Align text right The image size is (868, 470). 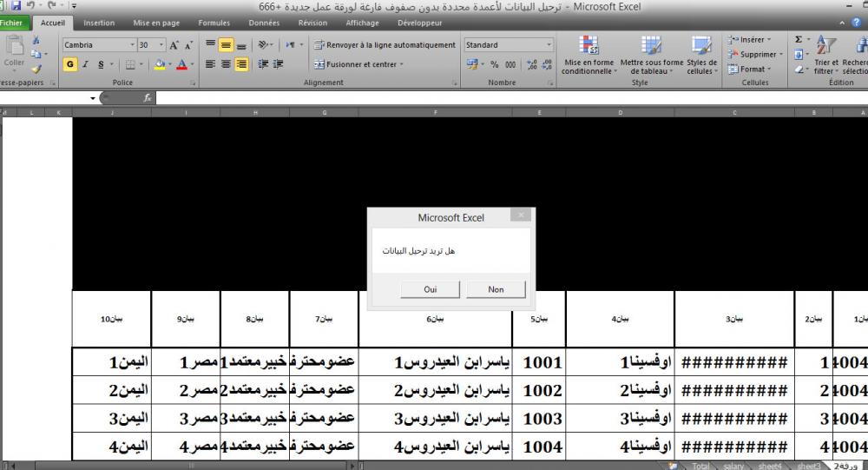pyautogui.click(x=241, y=64)
